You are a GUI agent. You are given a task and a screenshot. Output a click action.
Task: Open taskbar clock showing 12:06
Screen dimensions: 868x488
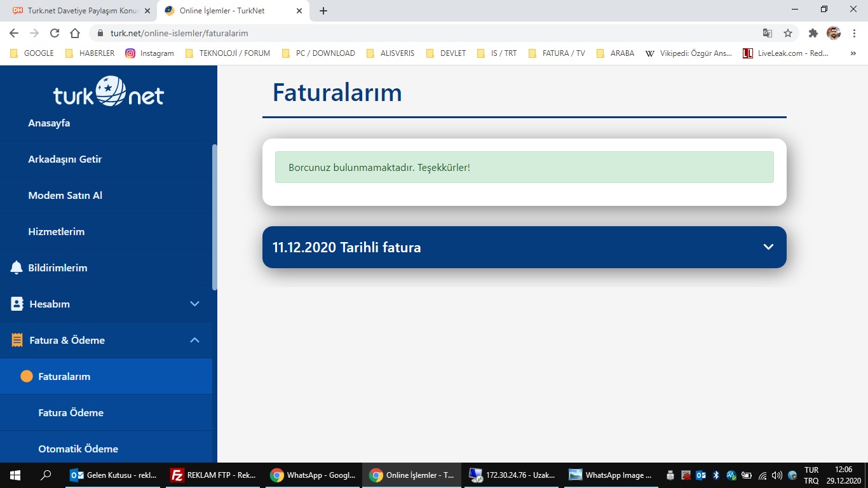[x=844, y=475]
